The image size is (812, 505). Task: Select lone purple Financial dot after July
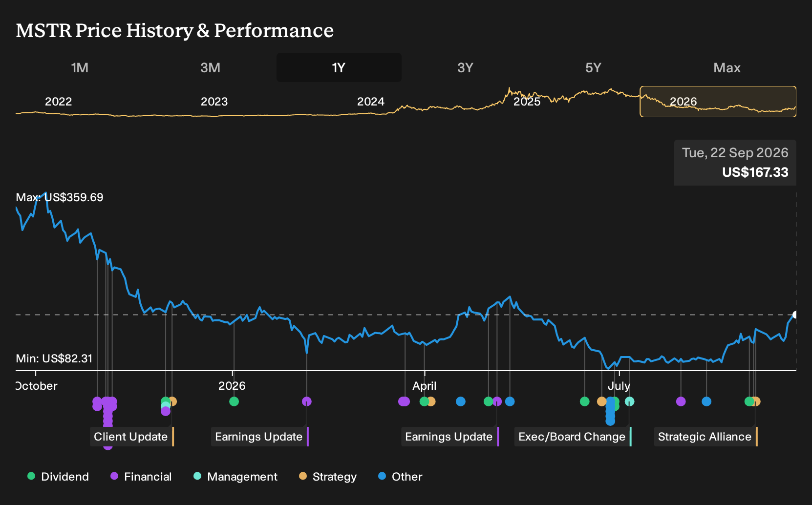(681, 401)
